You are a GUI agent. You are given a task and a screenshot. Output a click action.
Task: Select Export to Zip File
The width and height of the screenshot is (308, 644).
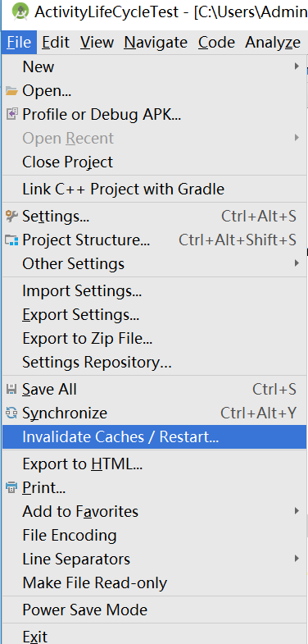[x=154, y=339]
